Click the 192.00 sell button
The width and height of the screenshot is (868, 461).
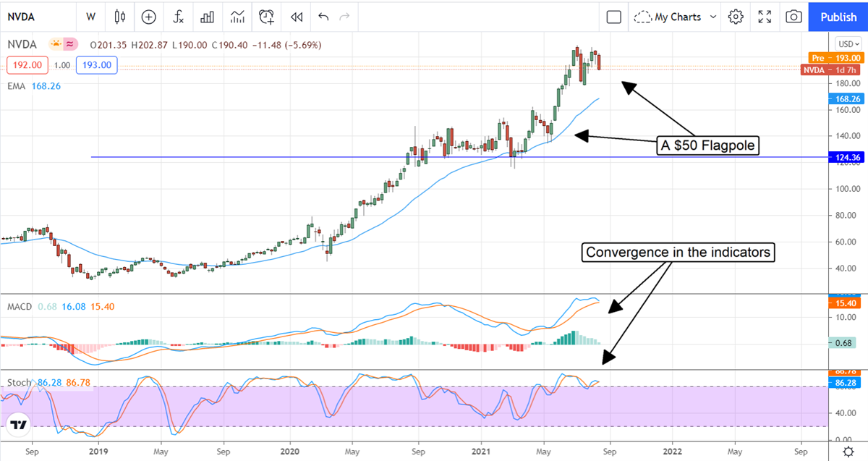pyautogui.click(x=27, y=65)
